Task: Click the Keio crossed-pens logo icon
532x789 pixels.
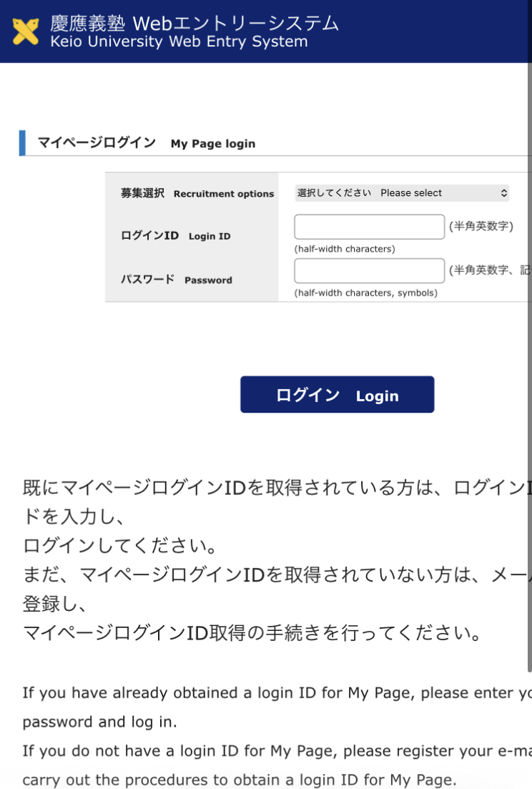Action: pos(26,31)
